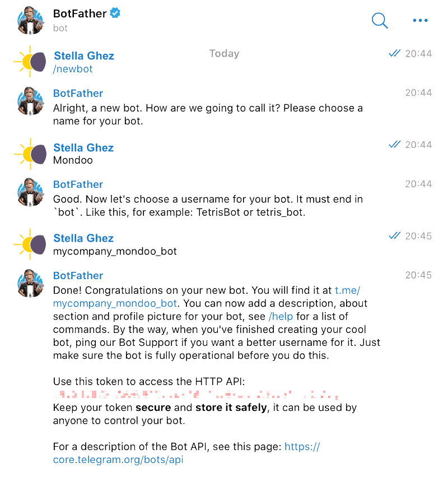Click the 'bot' subtitle under BotFather's name
The height and width of the screenshot is (477, 448).
(x=60, y=28)
